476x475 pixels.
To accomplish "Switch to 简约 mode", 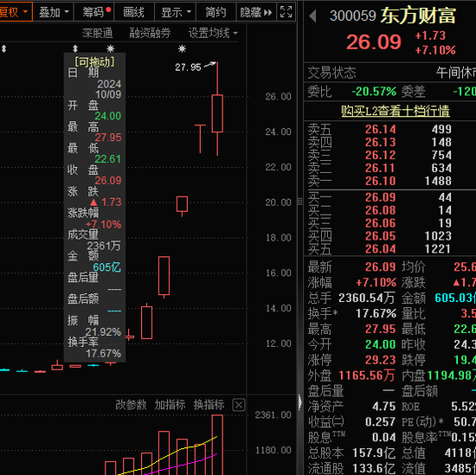I will coord(215,12).
